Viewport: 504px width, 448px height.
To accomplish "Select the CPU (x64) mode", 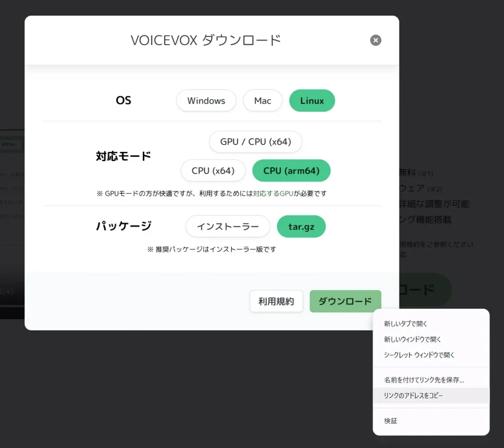I will pos(213,171).
